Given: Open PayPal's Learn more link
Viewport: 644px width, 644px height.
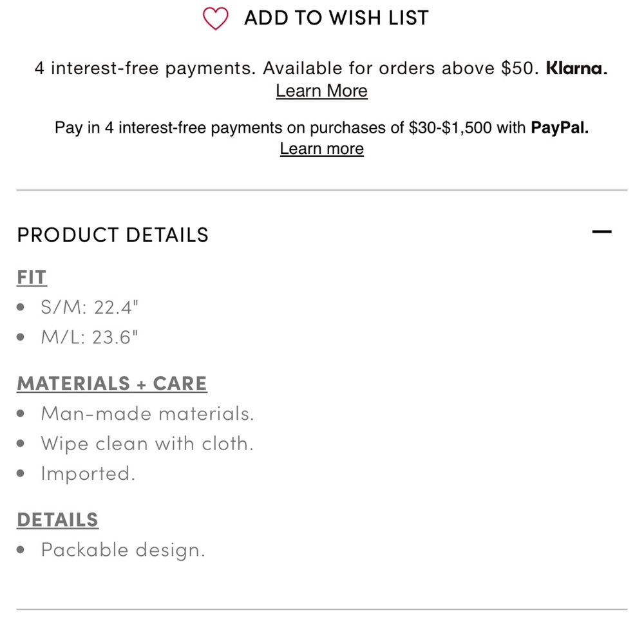Looking at the screenshot, I should [321, 149].
